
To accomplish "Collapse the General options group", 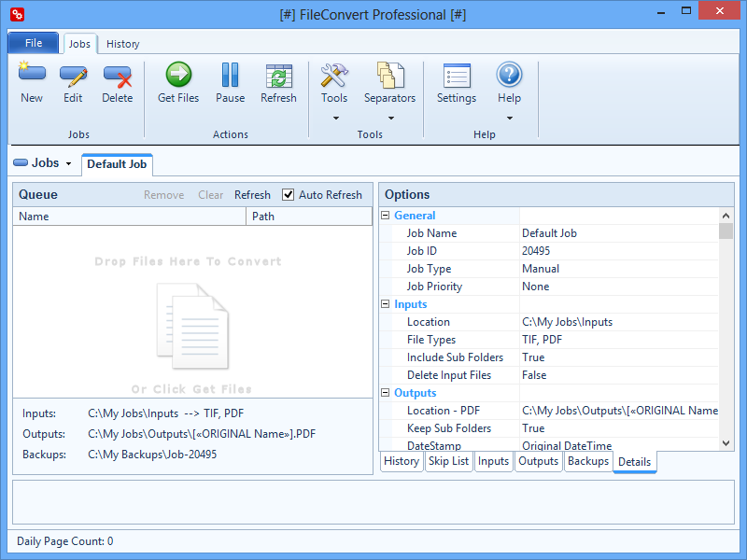I will point(386,216).
